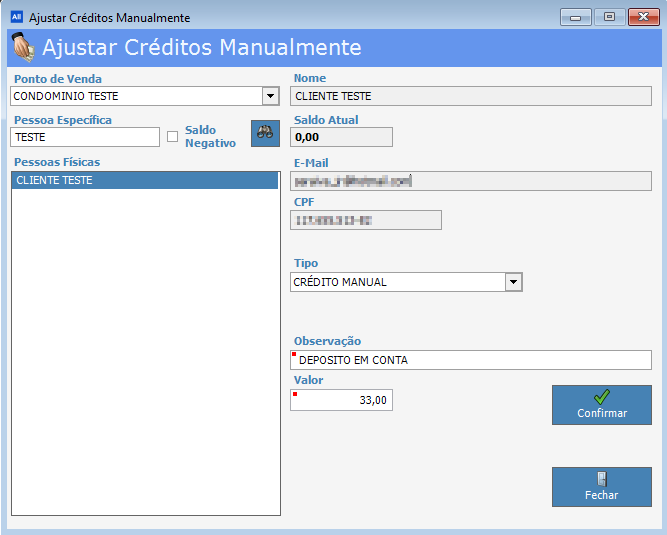667x535 pixels.
Task: Click the hand-with-money header icon
Action: pyautogui.click(x=22, y=48)
